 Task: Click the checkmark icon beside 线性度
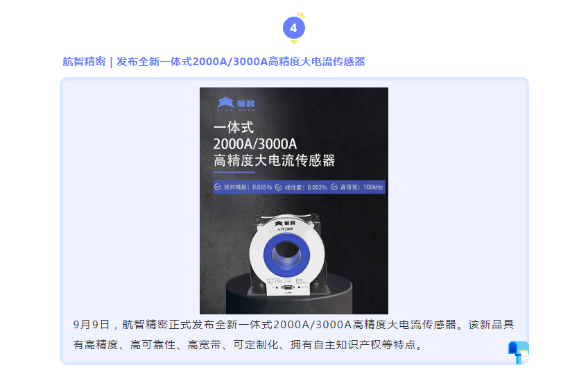(278, 187)
